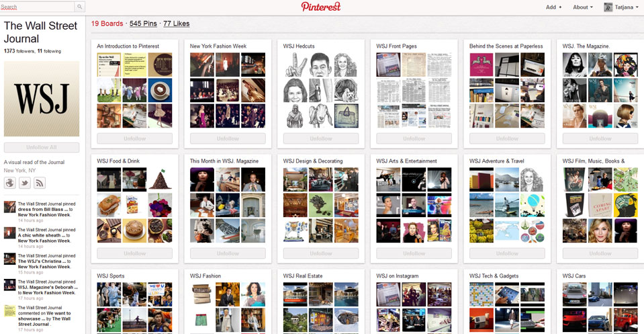The image size is (644, 334).
Task: Switch to the 545 Pins tab
Action: coord(143,24)
